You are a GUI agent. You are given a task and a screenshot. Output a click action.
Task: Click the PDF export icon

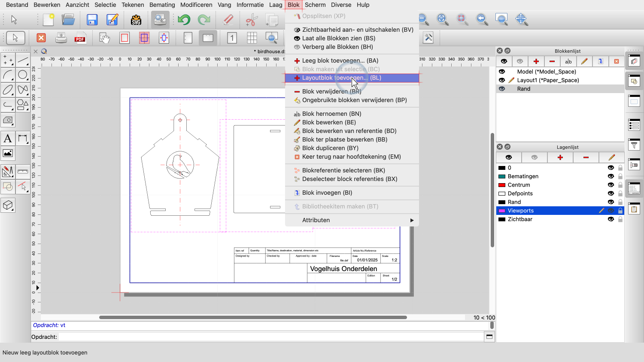[x=80, y=38]
